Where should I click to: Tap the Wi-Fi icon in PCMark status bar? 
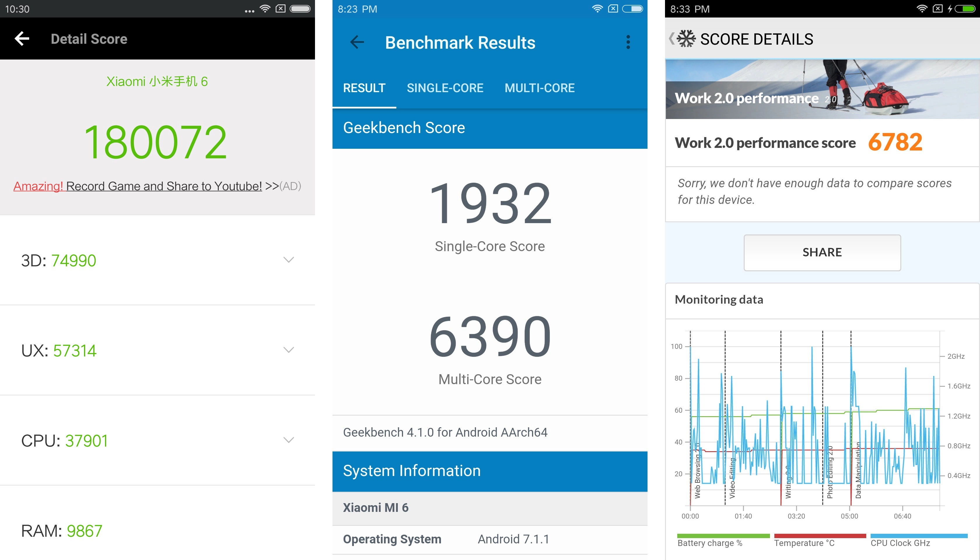922,9
